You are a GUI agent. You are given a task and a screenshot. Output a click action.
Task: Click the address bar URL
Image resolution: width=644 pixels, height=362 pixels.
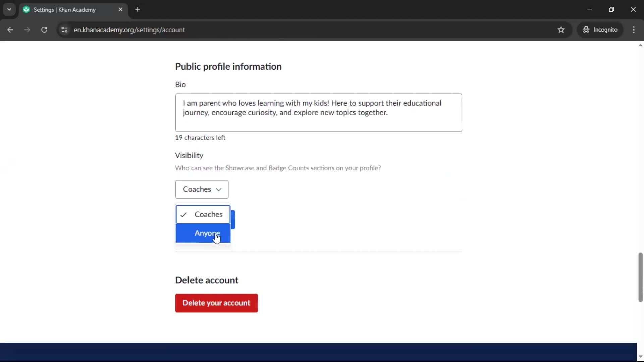pyautogui.click(x=129, y=30)
